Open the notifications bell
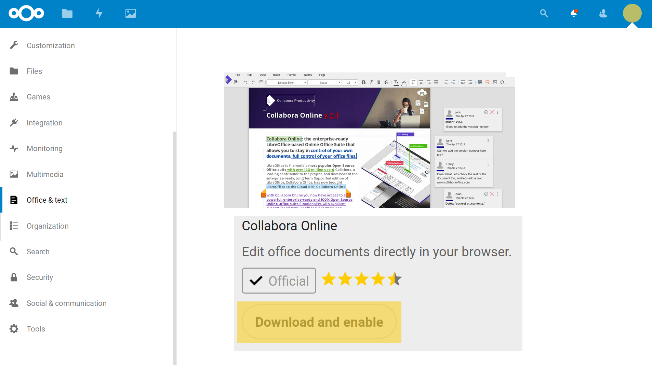The width and height of the screenshot is (652, 365). 574,13
